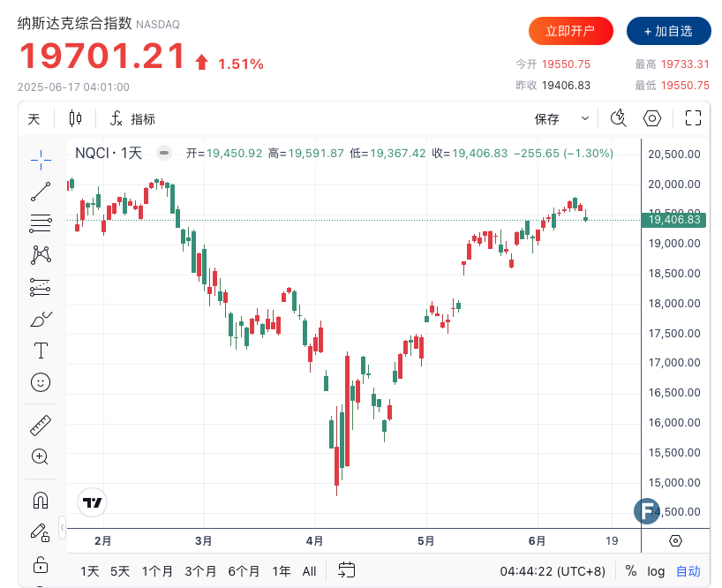Toggle magnet mode for drawings
Viewport: 722px width, 588px height.
41,500
